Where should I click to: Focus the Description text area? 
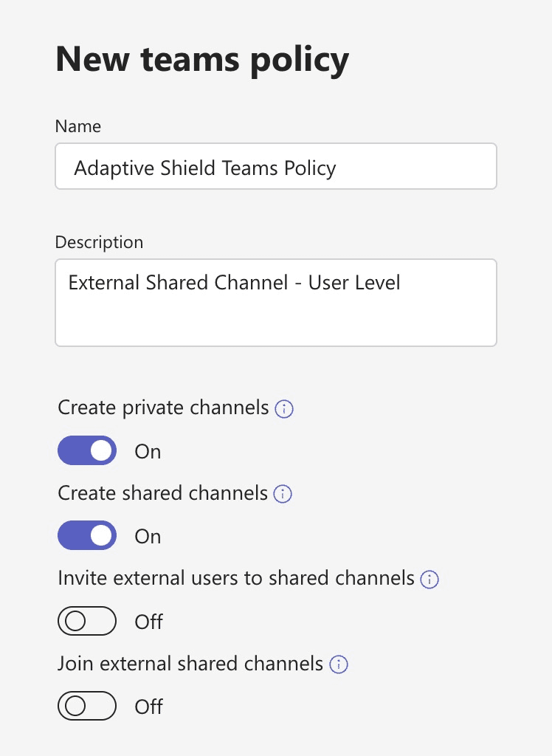coord(275,303)
